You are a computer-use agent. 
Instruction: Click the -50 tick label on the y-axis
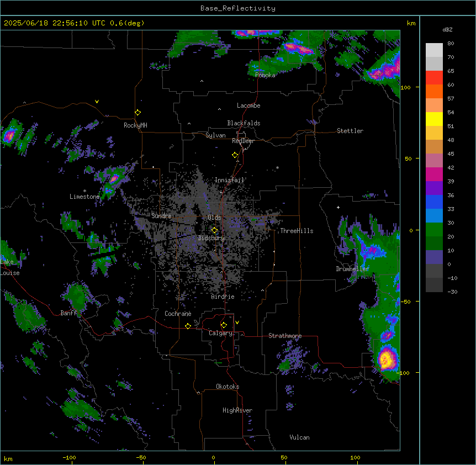pos(405,302)
